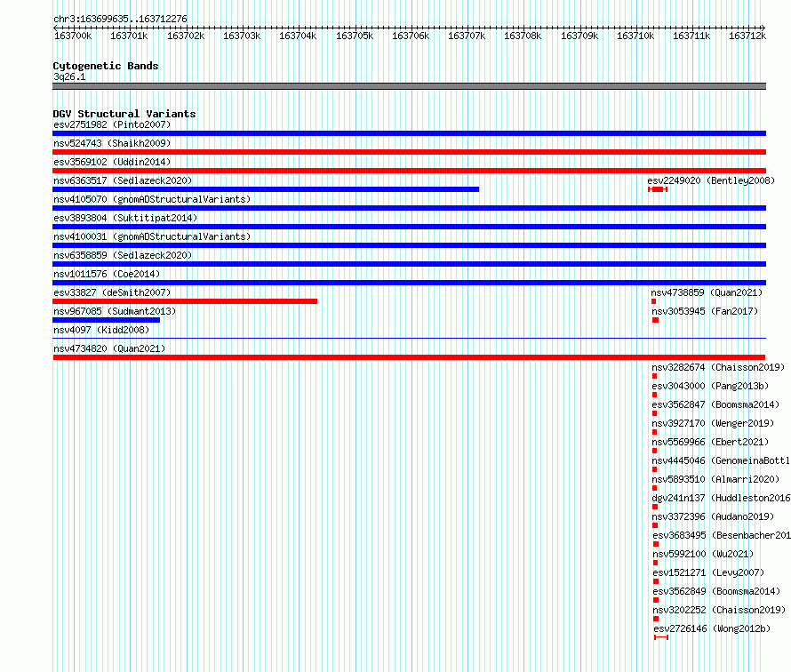Select the short blue bar for nsv967085
Screen dimensions: 791x672
click(x=106, y=320)
